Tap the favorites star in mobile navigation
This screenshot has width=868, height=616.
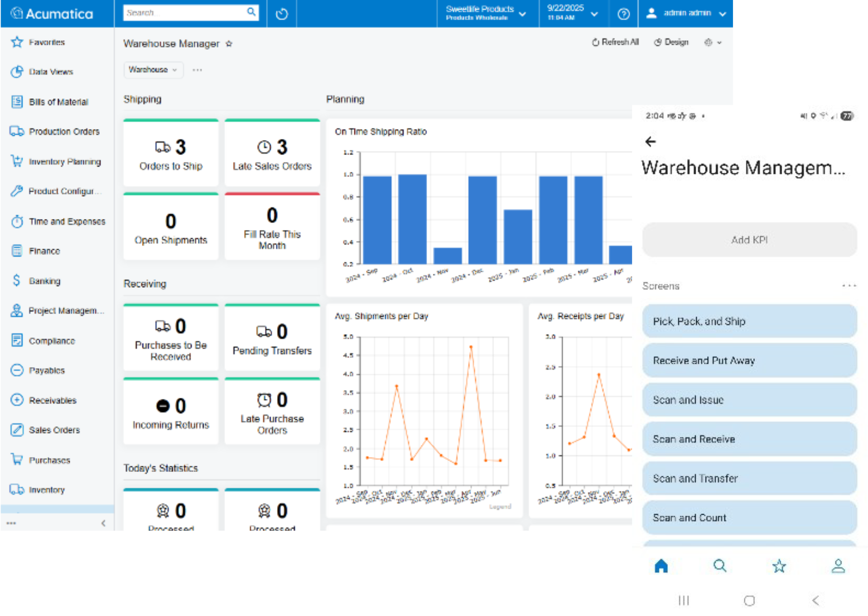pyautogui.click(x=779, y=566)
